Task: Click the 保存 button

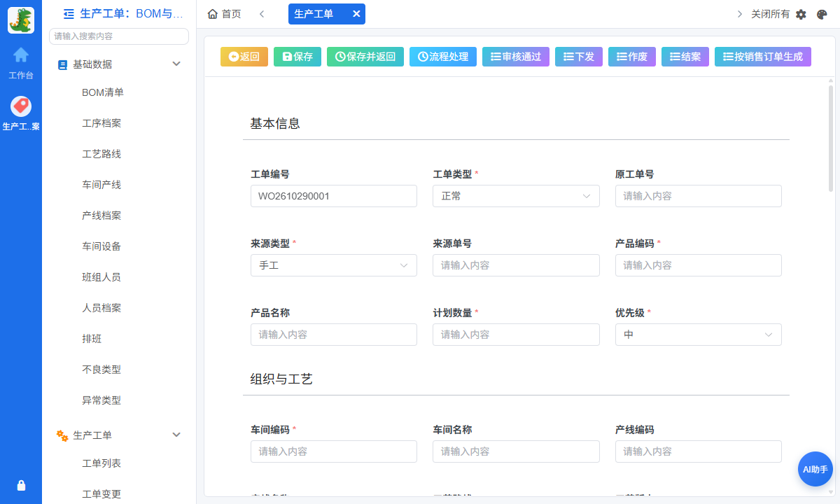Action: [x=297, y=57]
